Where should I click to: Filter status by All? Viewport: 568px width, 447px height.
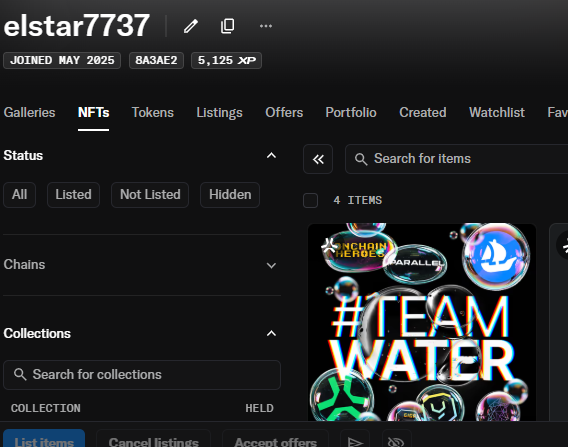(x=20, y=195)
